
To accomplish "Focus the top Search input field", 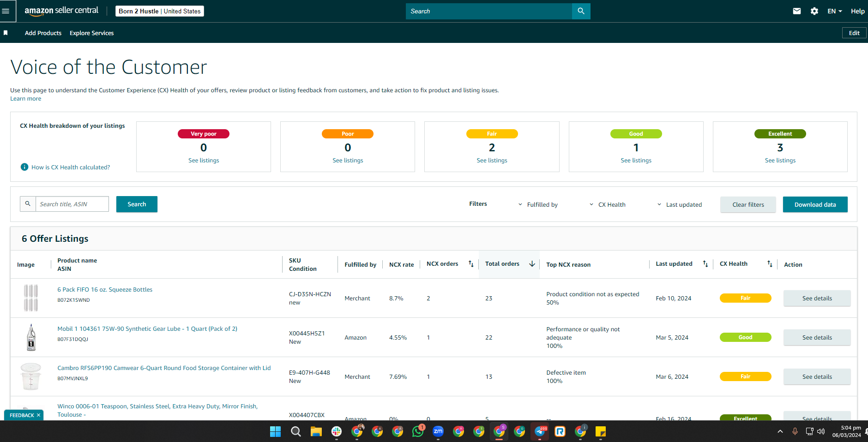I will 489,11.
